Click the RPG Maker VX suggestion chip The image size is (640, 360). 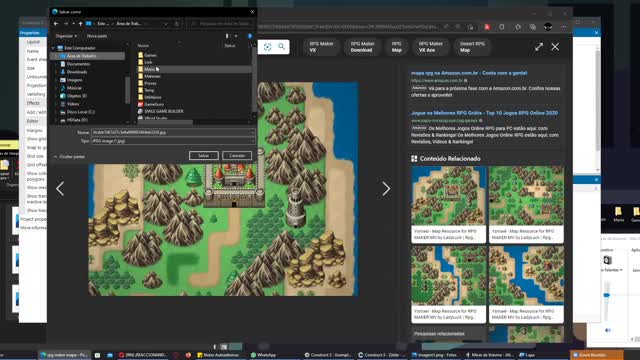coord(321,47)
